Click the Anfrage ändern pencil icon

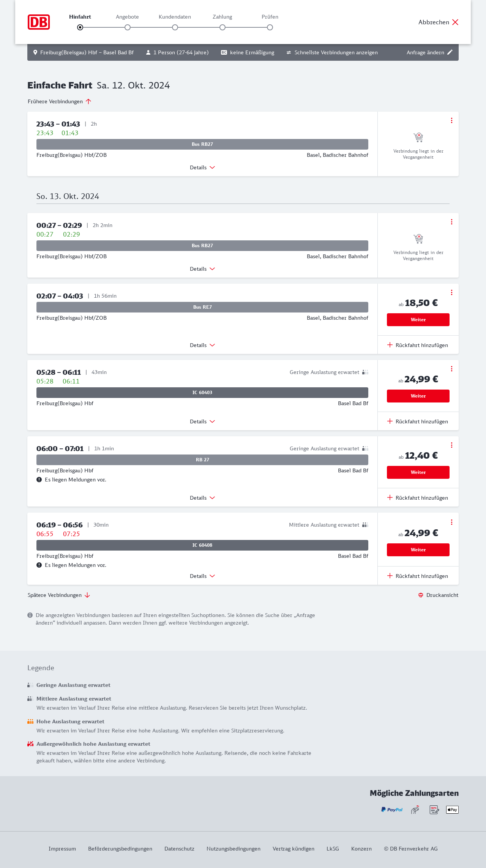(x=450, y=52)
